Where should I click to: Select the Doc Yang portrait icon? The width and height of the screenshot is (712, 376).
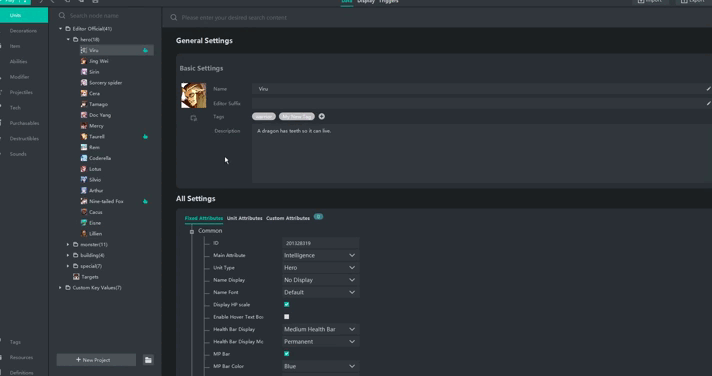pos(84,115)
